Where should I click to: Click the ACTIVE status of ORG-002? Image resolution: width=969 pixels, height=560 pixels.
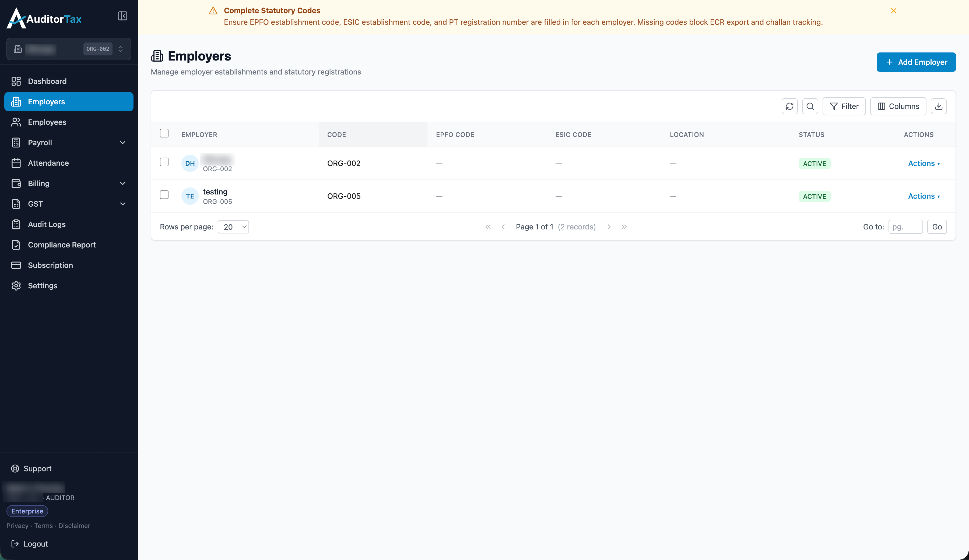814,163
